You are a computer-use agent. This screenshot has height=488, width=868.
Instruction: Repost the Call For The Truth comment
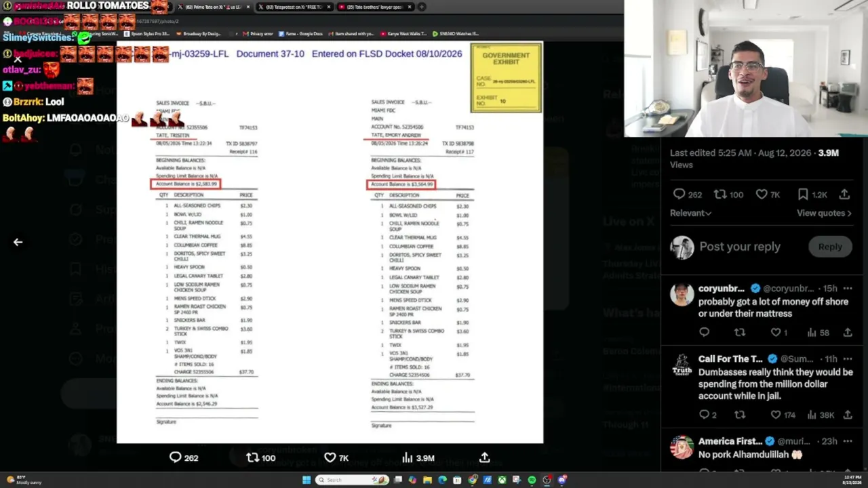740,415
